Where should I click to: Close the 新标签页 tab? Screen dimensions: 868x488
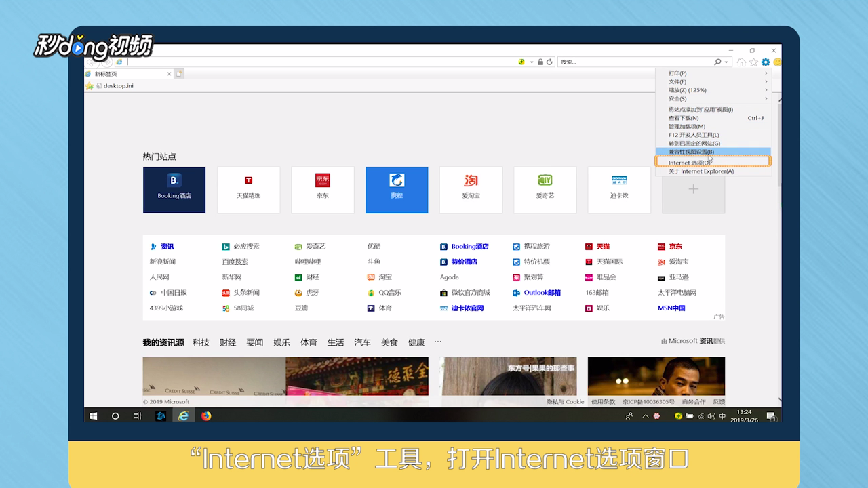click(169, 73)
